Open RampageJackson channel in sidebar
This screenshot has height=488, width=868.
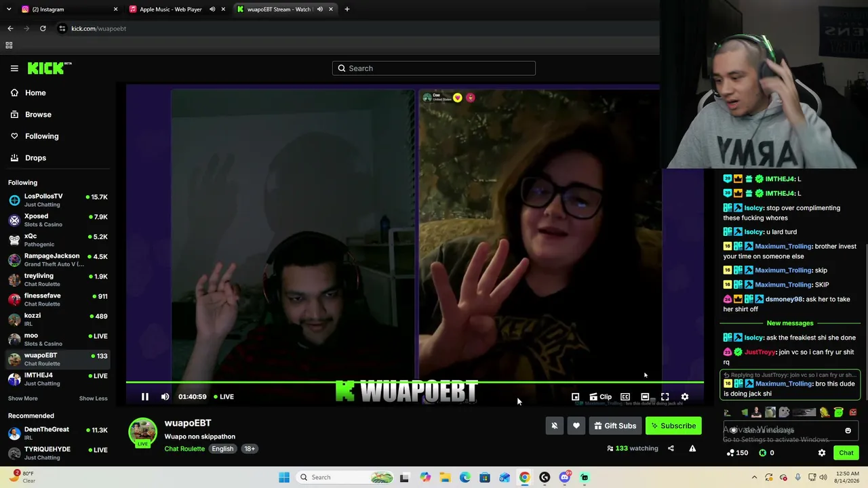pos(58,260)
